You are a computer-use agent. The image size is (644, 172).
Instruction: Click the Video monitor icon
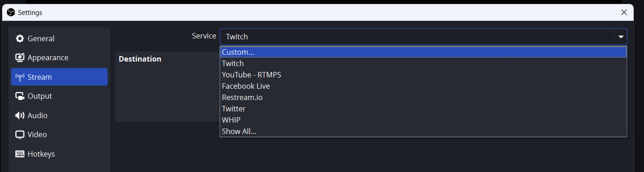[20, 134]
